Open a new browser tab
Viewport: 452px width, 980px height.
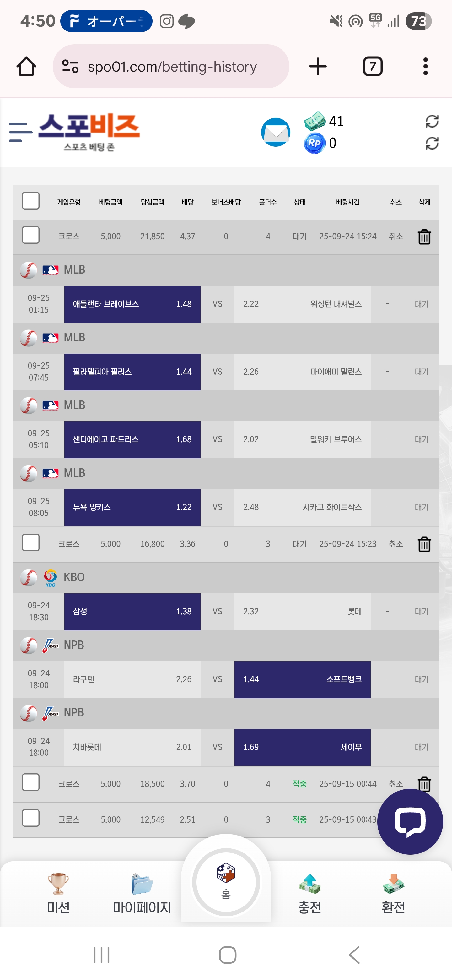[x=318, y=67]
